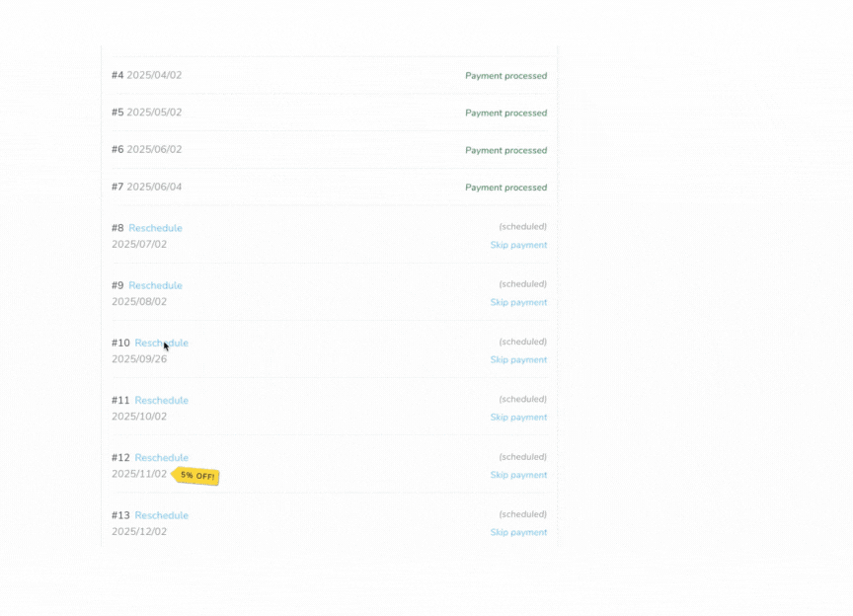
Task: Skip payment for order #11
Action: (x=518, y=418)
